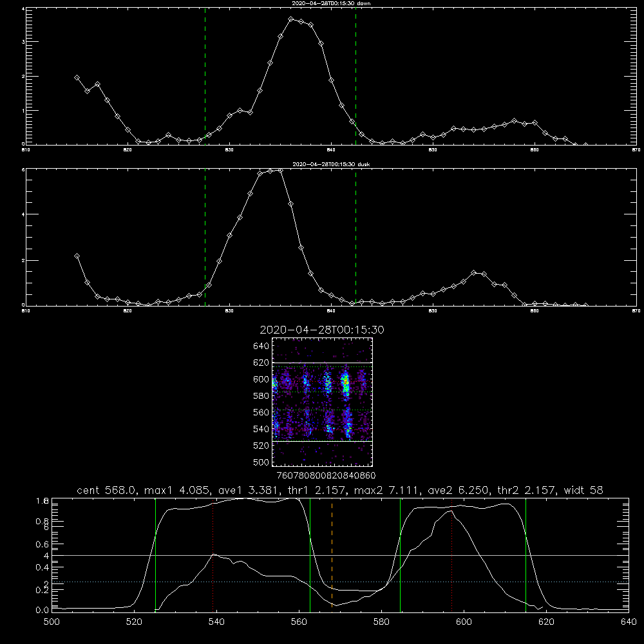Click heatmap y-axis label '560'
Screen dimensions: 644x644
click(261, 412)
